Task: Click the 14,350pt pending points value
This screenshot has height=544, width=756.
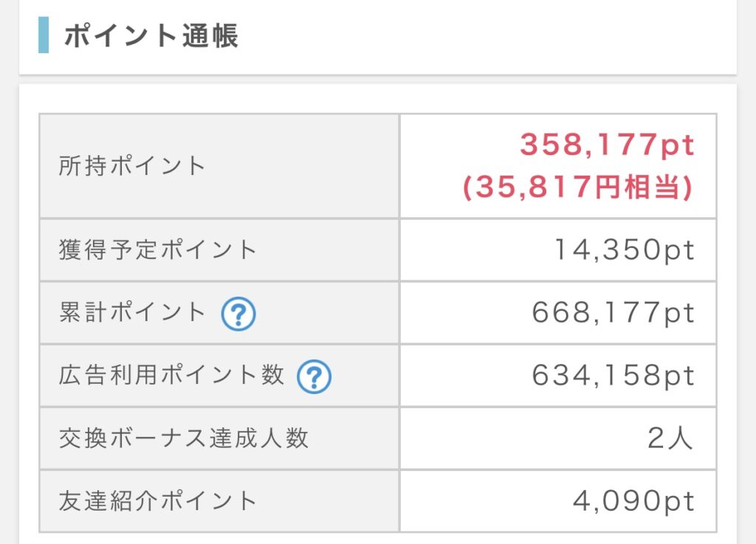Action: tap(625, 250)
